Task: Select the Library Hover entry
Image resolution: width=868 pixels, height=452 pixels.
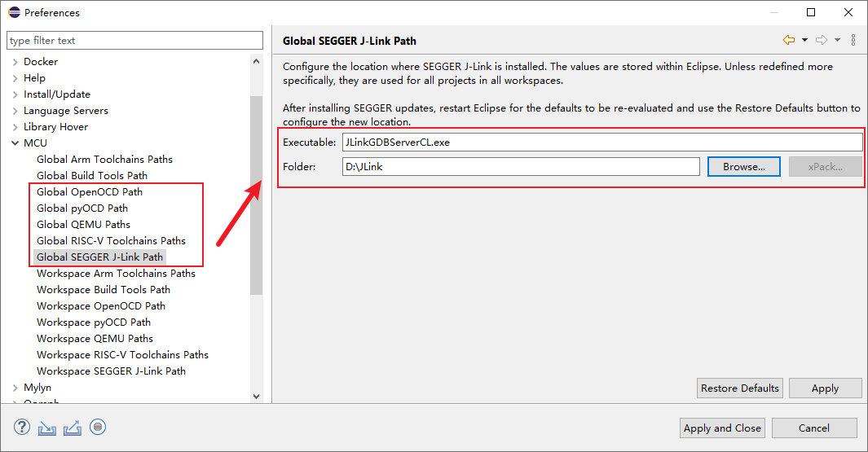Action: point(56,127)
